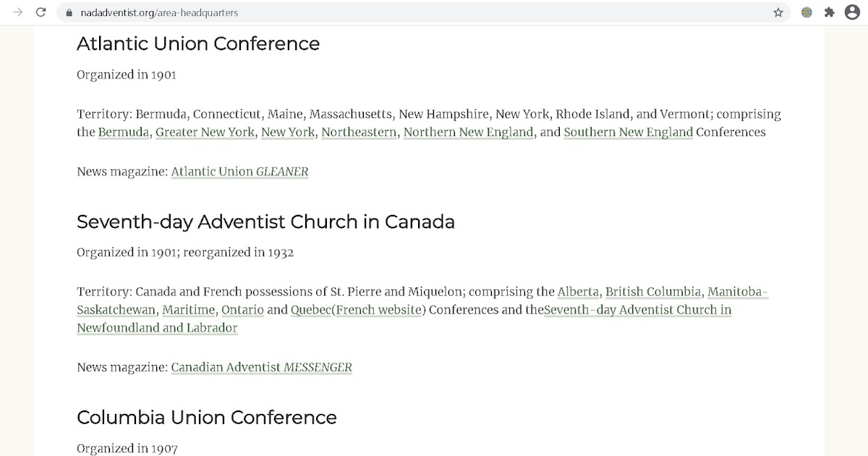Open the Quebec French website link
The image size is (868, 456).
pos(379,309)
